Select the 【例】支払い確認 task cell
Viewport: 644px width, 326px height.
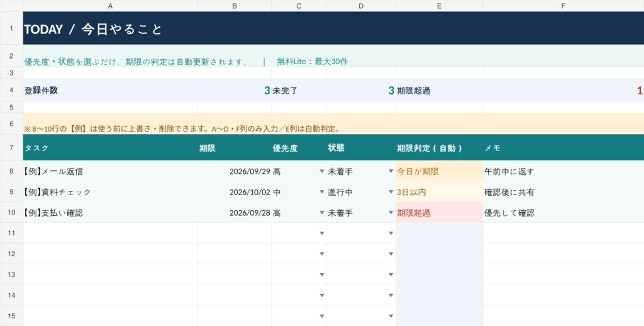coord(111,213)
